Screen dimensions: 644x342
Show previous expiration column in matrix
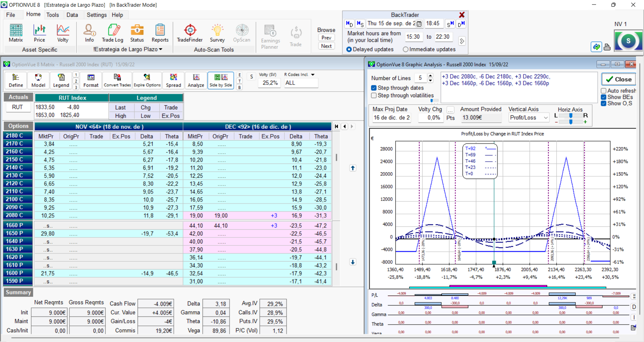(345, 126)
